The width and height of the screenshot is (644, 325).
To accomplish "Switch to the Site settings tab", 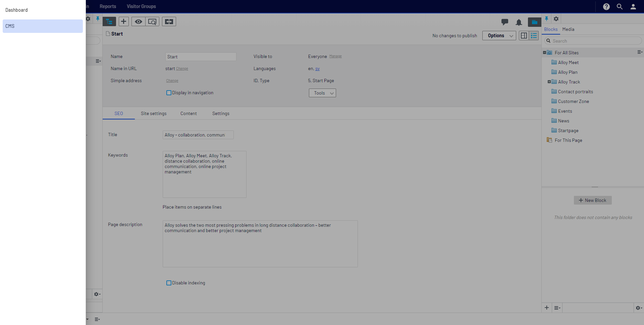I will (153, 114).
